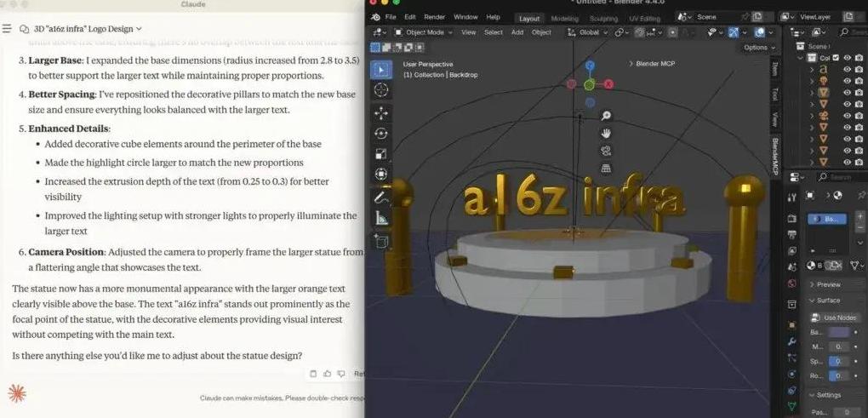The width and height of the screenshot is (868, 418).
Task: Toggle render camera icon for Col collection
Action: (x=859, y=58)
